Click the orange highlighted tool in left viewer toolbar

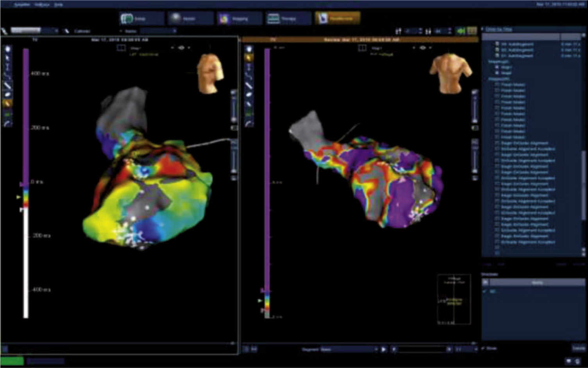pyautogui.click(x=7, y=104)
